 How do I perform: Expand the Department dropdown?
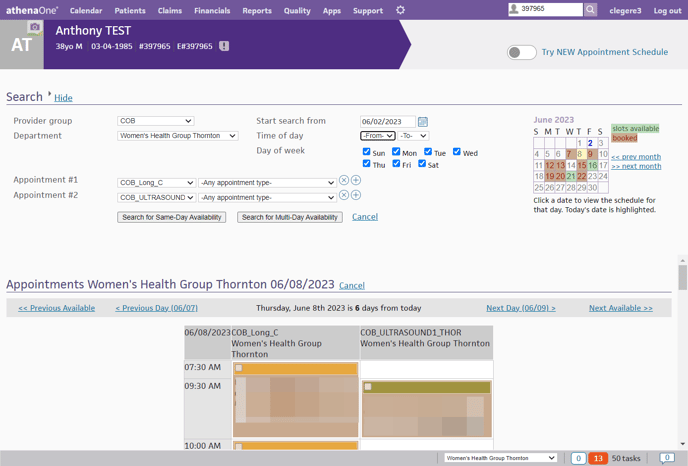coord(177,136)
